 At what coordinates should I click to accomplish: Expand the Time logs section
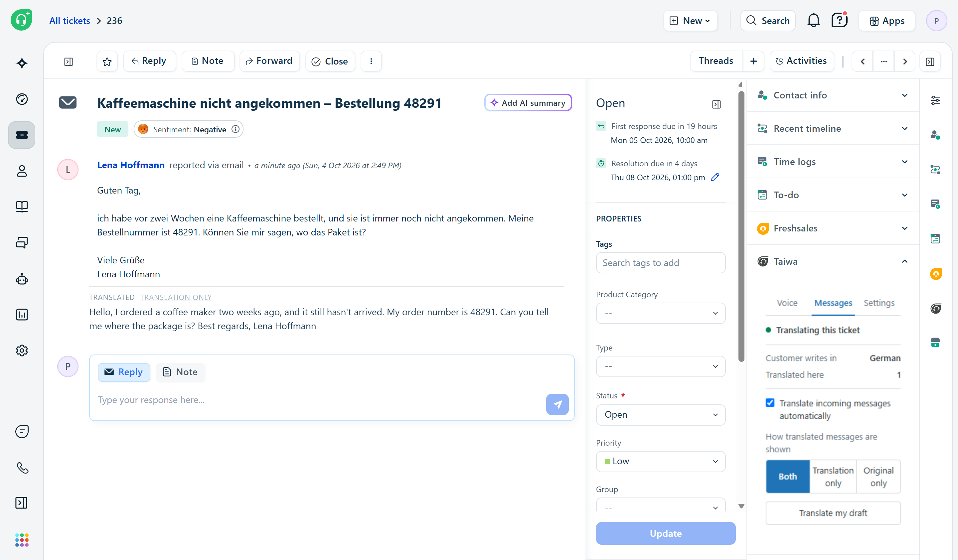(833, 162)
